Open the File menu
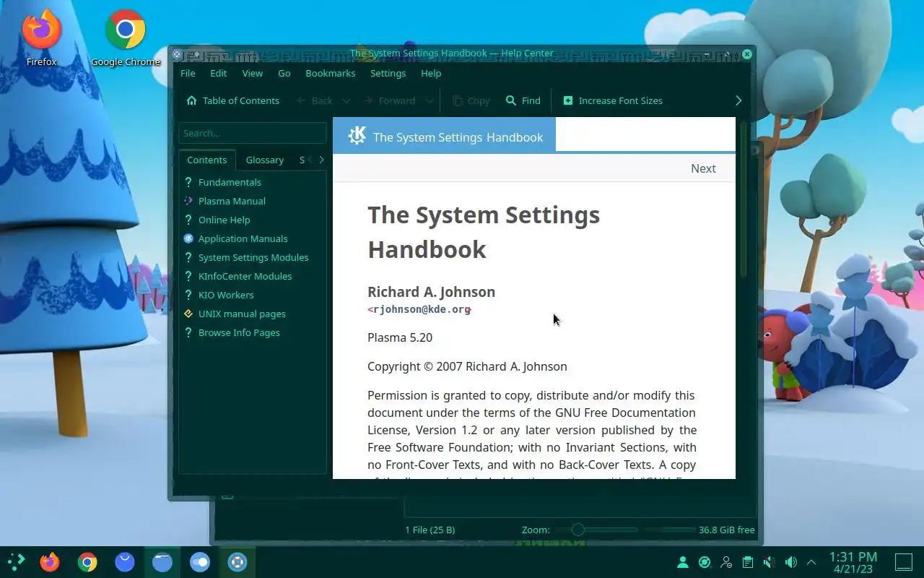Screen dimensions: 924x578 pyautogui.click(x=188, y=73)
